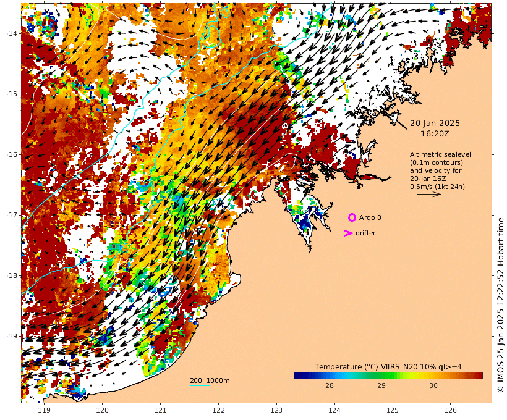Click the 'drifter' legend label
Viewport: 507px width, 420px height.
coord(365,233)
